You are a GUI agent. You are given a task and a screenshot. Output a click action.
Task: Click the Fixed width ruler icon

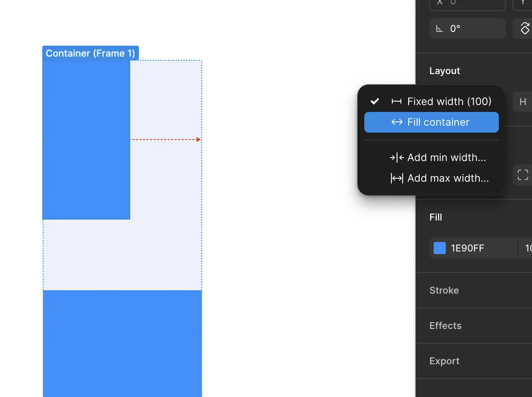point(396,102)
